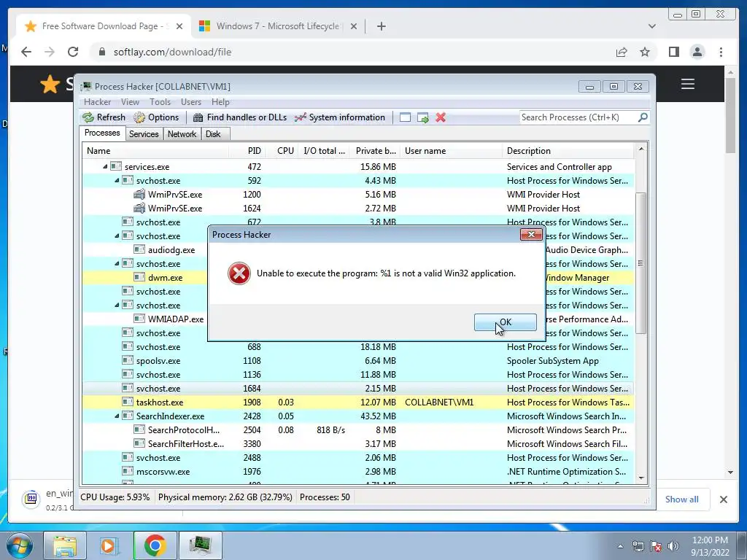
Task: Click Chrome back navigation arrow
Action: click(x=26, y=52)
